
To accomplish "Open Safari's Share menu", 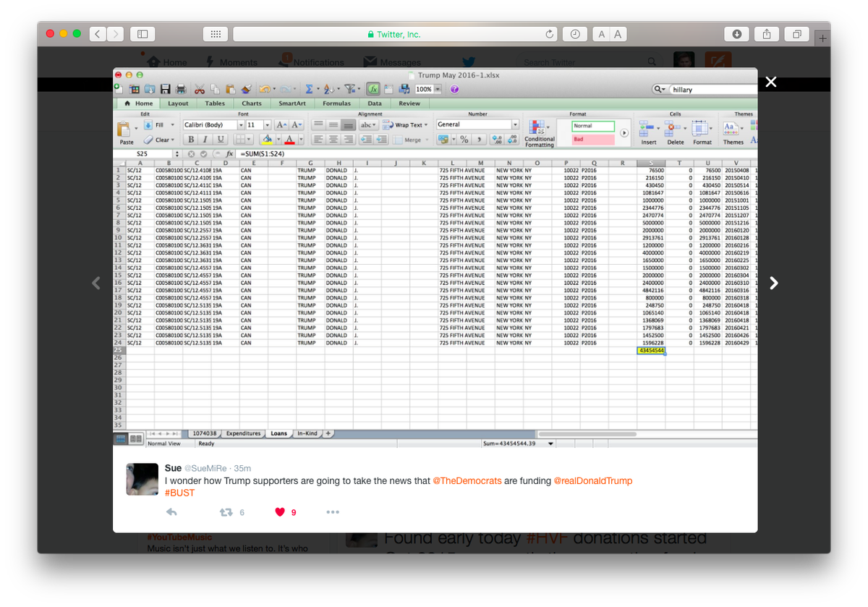I will tap(767, 34).
